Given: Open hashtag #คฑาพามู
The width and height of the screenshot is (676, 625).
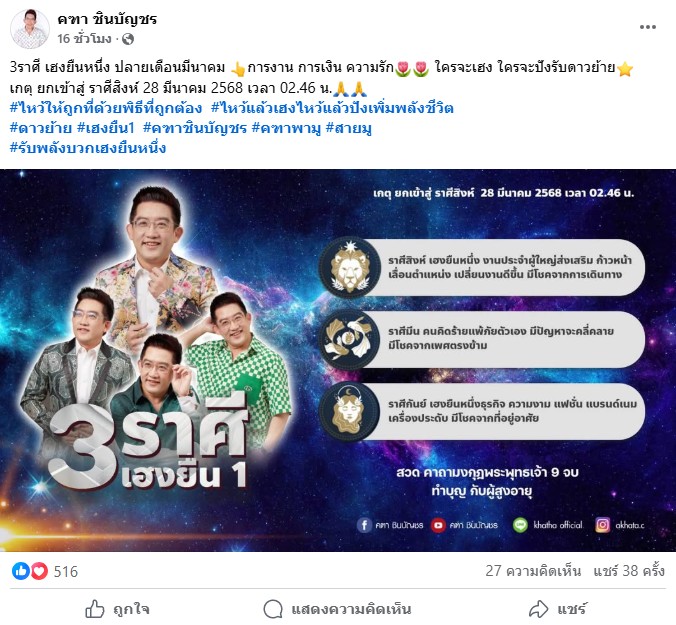Looking at the screenshot, I should click(286, 128).
